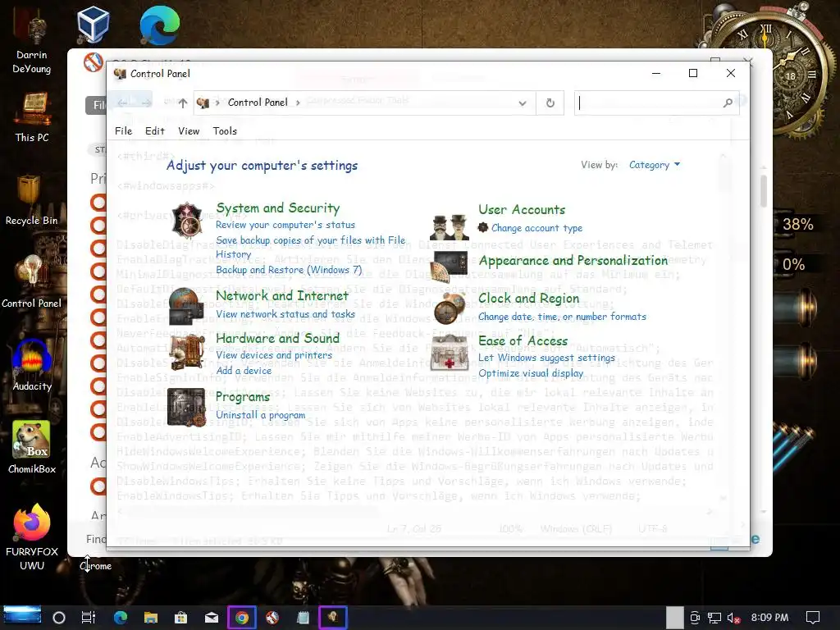Open This PC desktop icon
Image resolution: width=840 pixels, height=630 pixels.
32,116
